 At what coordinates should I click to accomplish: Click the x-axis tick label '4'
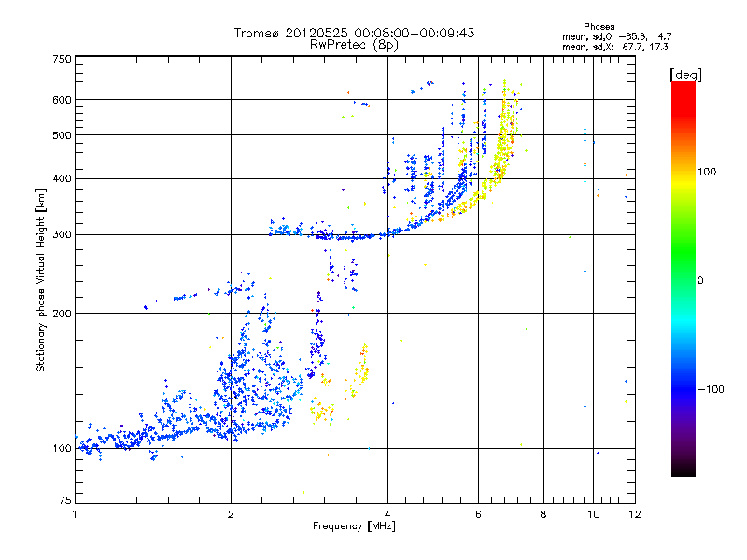click(x=388, y=514)
